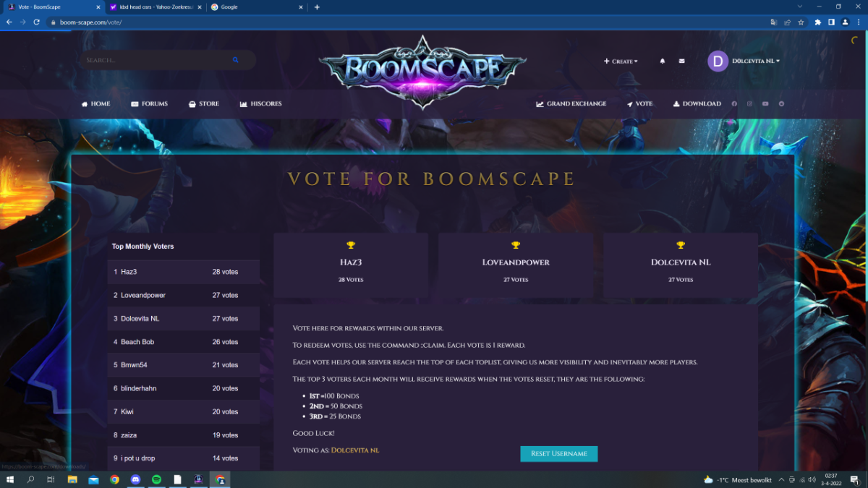Click the BoomScape logo image

click(422, 71)
